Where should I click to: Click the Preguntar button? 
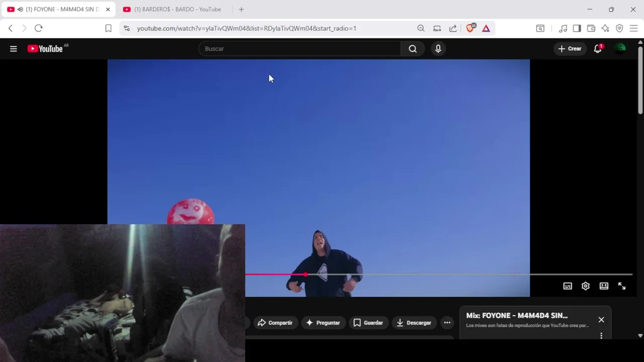point(323,323)
